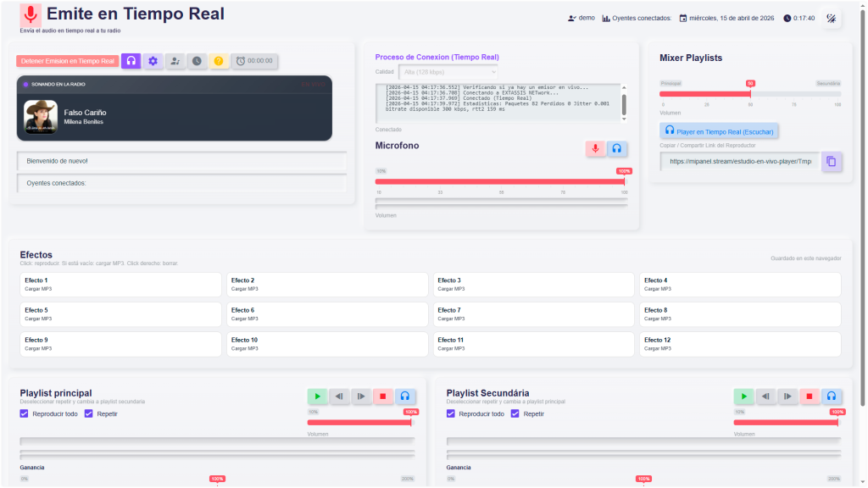The height and width of the screenshot is (488, 868).
Task: Open Player en Tiempo Real (Escuchar)
Action: click(x=718, y=130)
